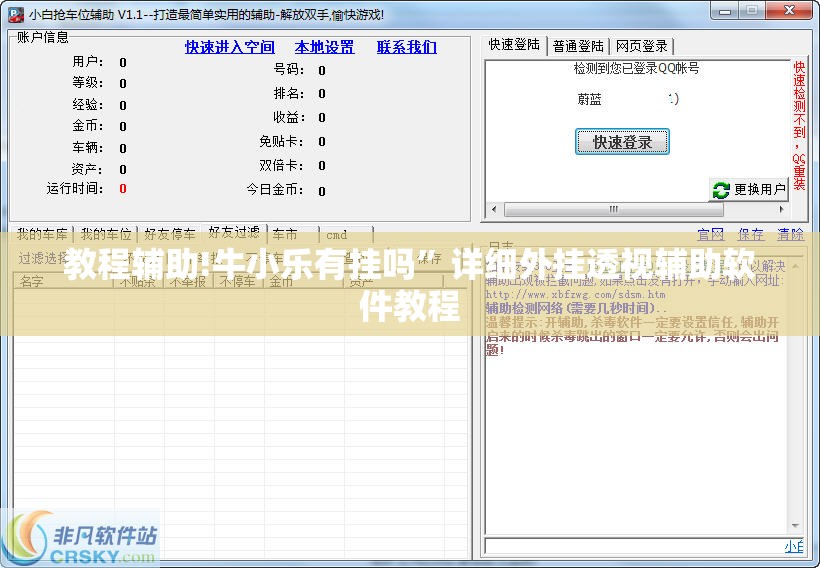Click the 清除 link to clear the log
Screen dimensions: 820x568
click(790, 235)
